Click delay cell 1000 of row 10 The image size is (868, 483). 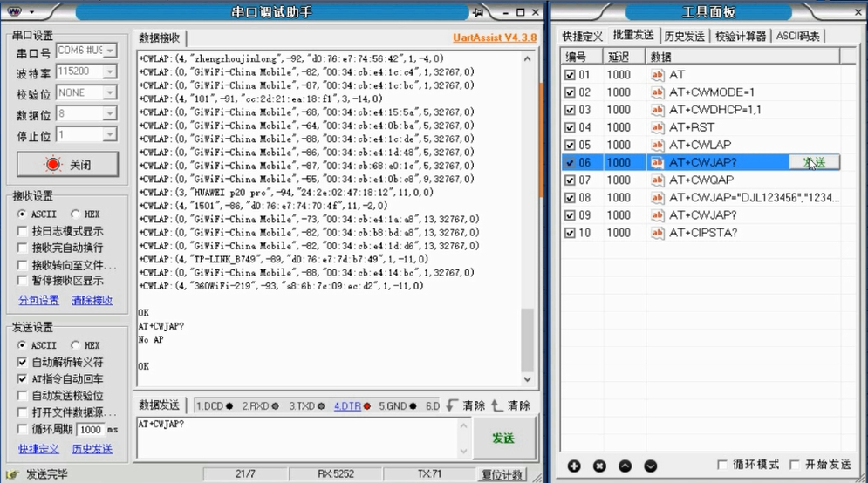625,233
